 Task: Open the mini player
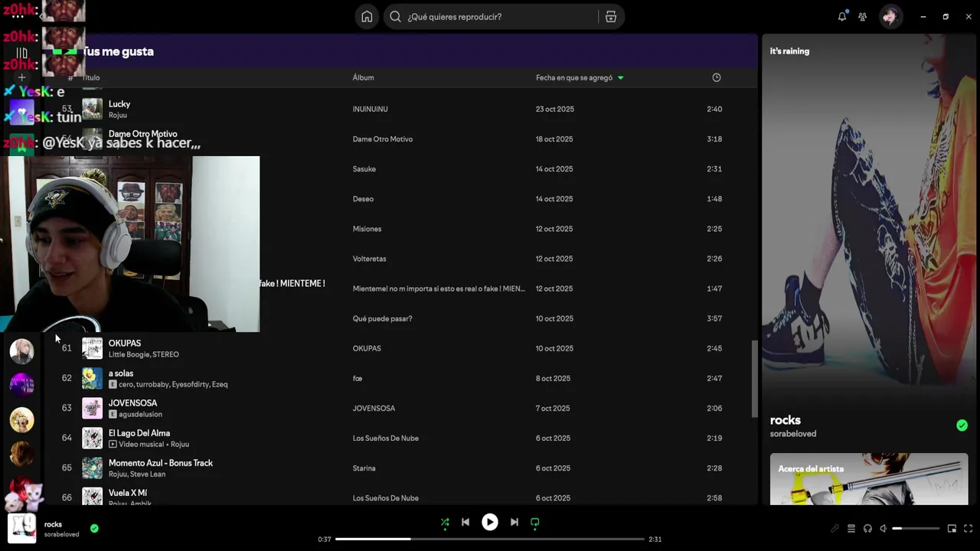point(952,528)
